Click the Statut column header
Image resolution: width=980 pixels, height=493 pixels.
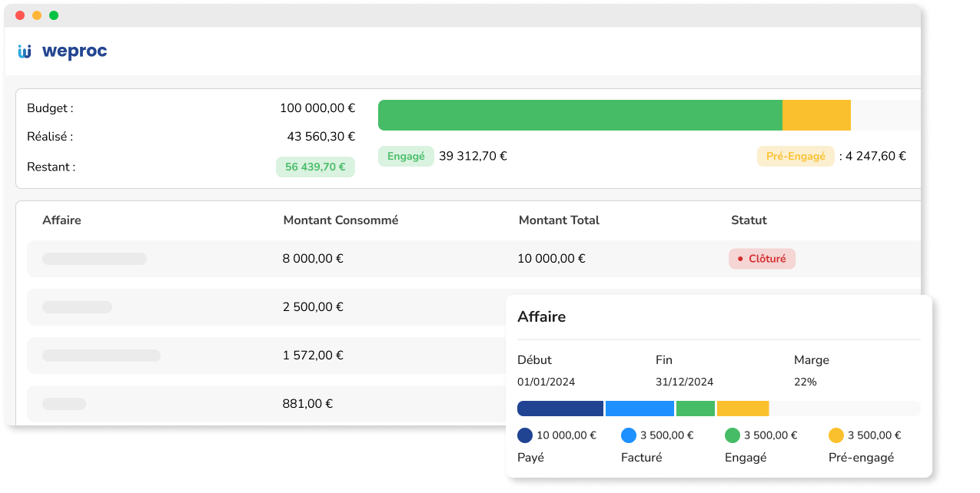[749, 220]
